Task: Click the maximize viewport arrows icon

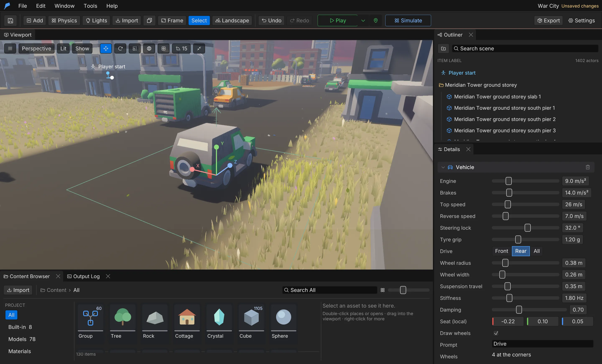Action: (x=199, y=49)
